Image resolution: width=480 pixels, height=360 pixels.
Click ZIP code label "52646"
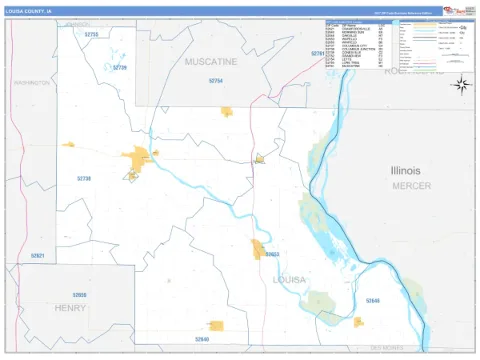(x=373, y=301)
